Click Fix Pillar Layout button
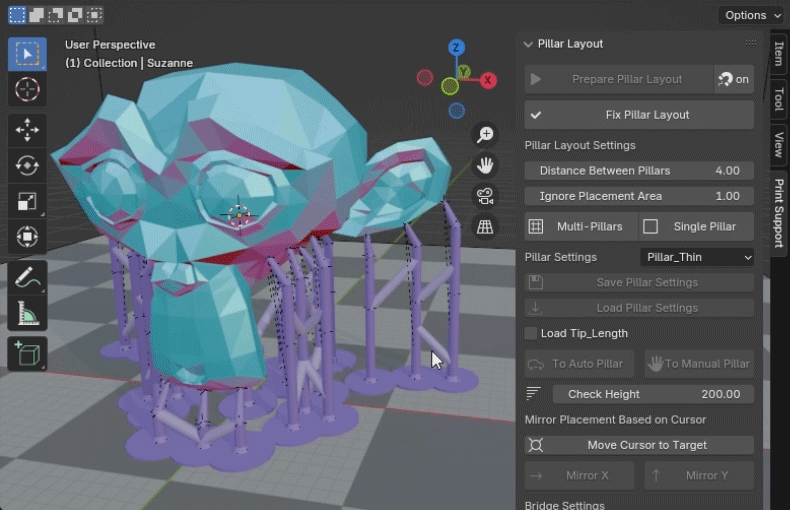Image resolution: width=790 pixels, height=510 pixels. point(639,115)
